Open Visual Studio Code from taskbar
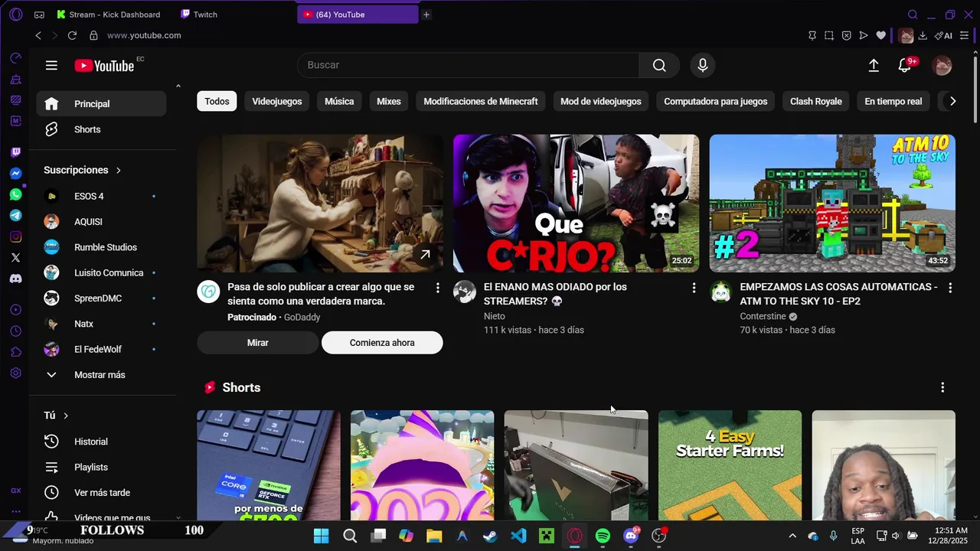 518,536
